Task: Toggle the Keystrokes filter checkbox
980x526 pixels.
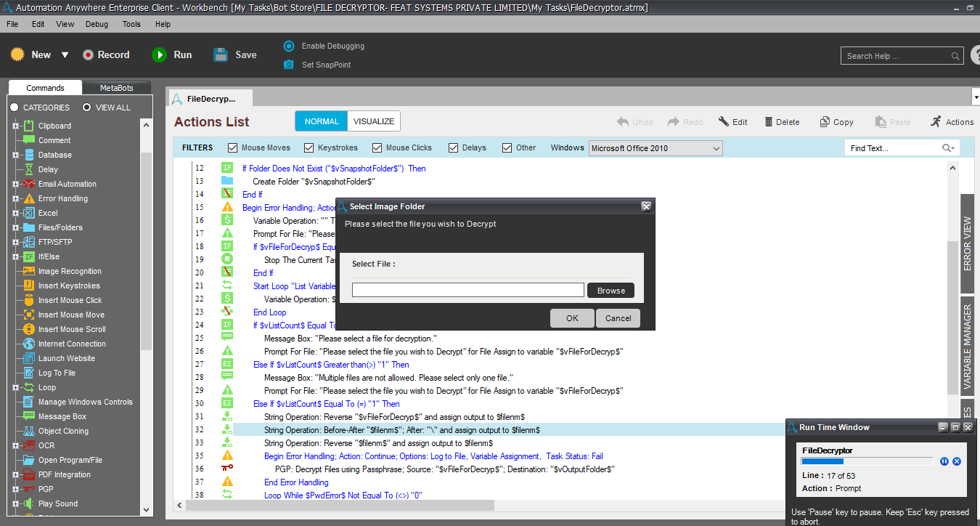Action: 309,147
